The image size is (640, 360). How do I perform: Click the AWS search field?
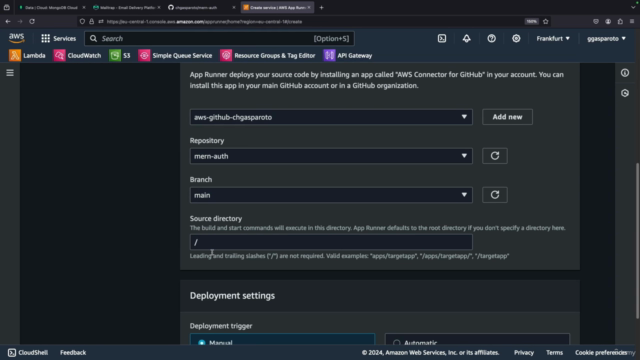point(219,38)
